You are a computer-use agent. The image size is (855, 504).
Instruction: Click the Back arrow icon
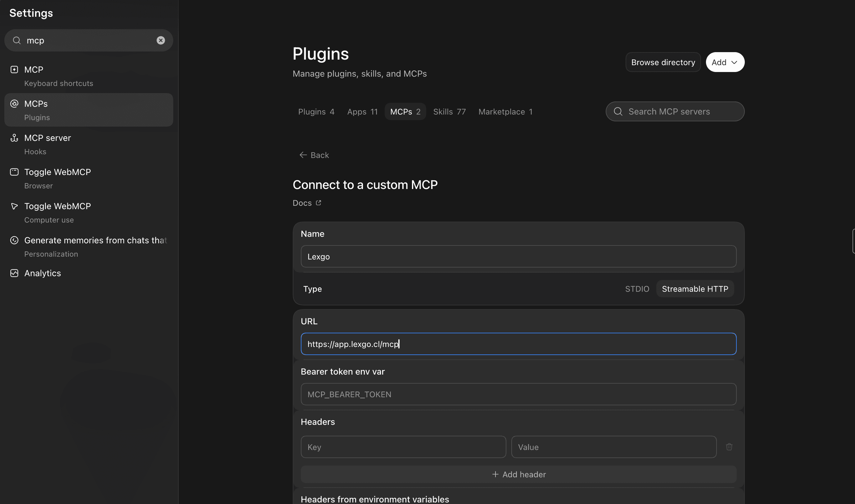(303, 155)
